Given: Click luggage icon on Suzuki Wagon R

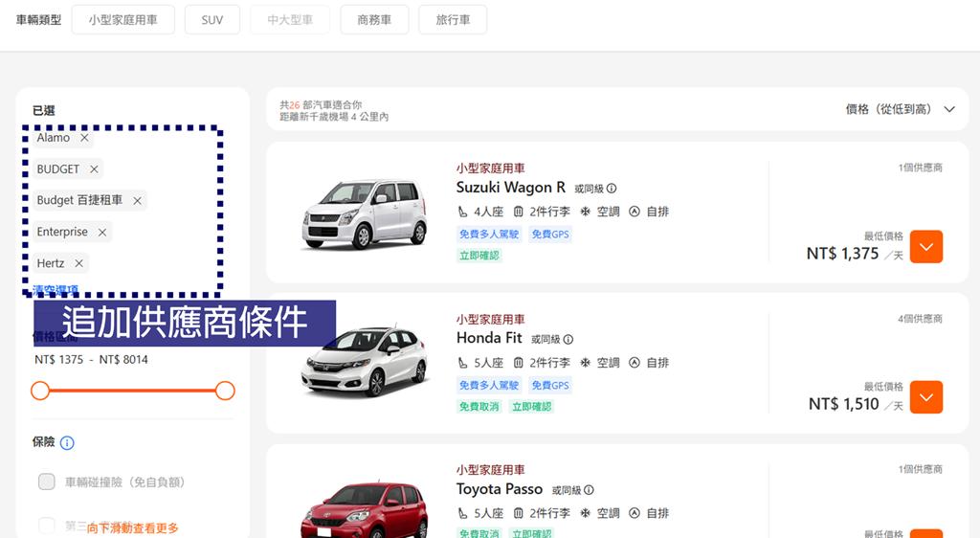Looking at the screenshot, I should pyautogui.click(x=518, y=212).
